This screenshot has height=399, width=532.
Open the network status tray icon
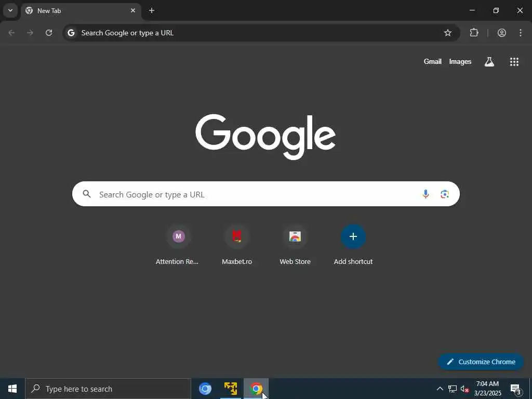(453, 389)
